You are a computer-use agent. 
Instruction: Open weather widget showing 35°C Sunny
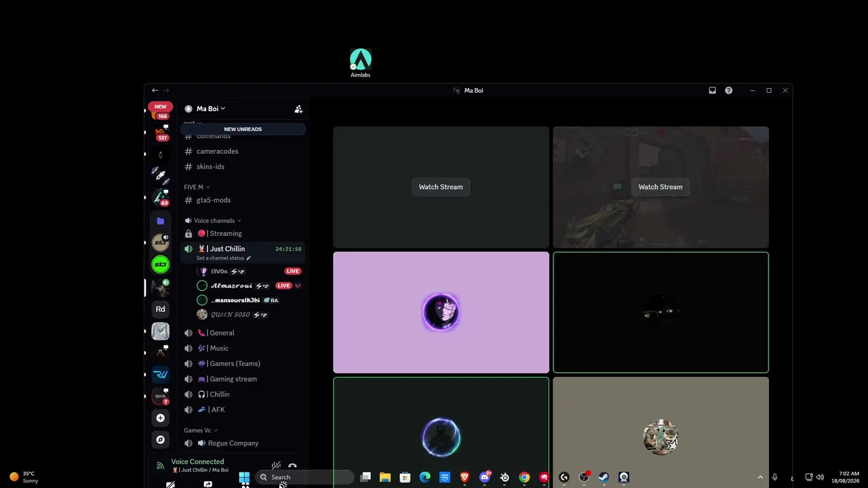[x=24, y=477]
